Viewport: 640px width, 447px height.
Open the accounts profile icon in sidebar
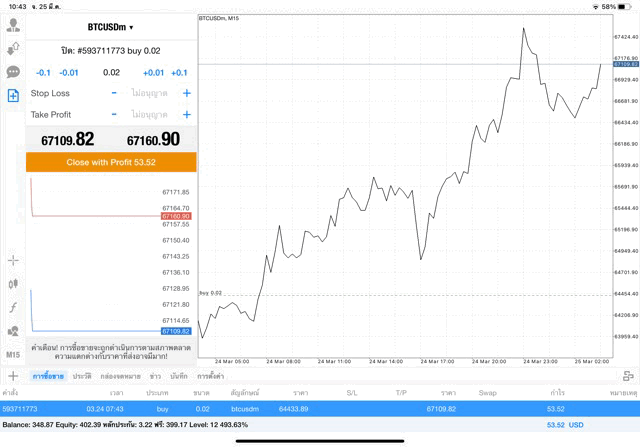[13, 25]
